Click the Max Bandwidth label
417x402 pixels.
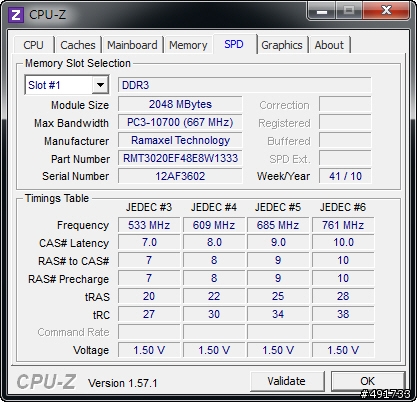[x=71, y=123]
